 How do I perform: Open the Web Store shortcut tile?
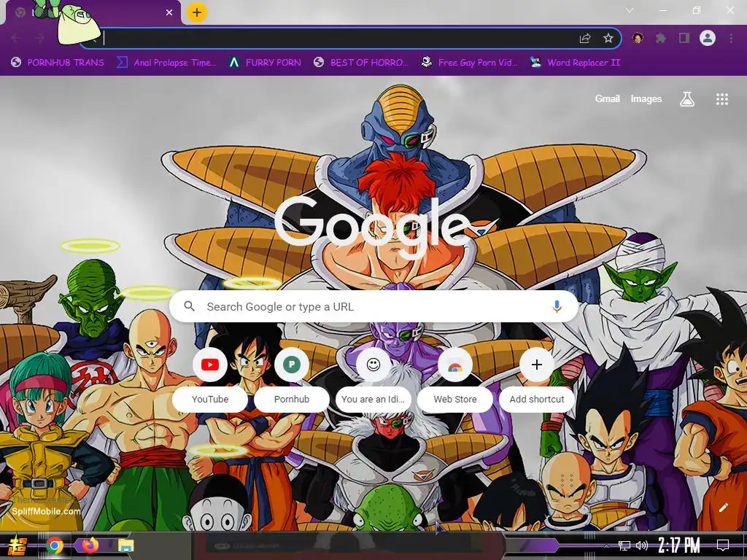[455, 379]
